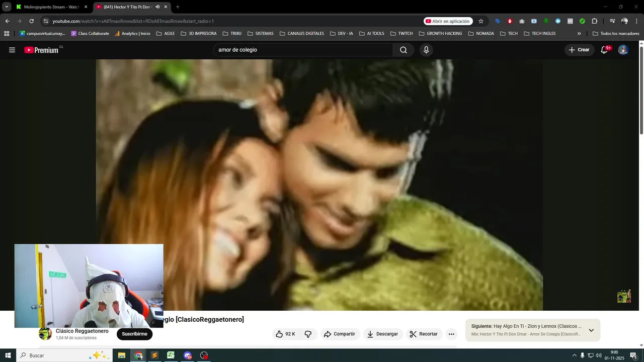Open TECH INGLES bookmarks folder
This screenshot has height=362, width=644.
[x=540, y=34]
